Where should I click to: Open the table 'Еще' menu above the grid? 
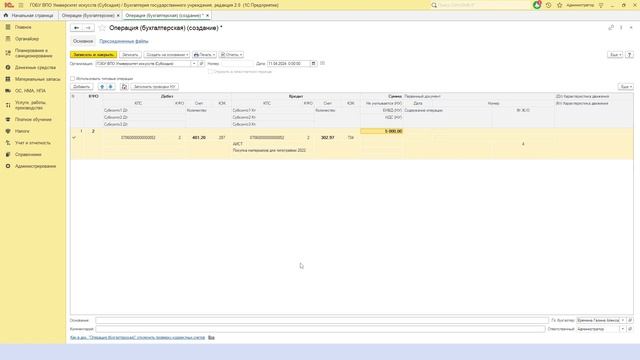tap(625, 87)
